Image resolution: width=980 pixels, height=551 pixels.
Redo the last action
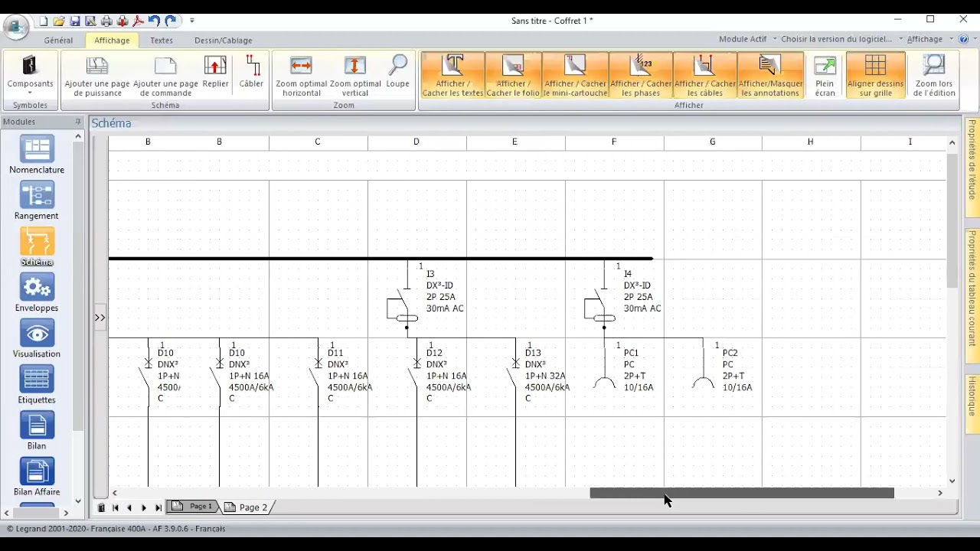tap(171, 21)
